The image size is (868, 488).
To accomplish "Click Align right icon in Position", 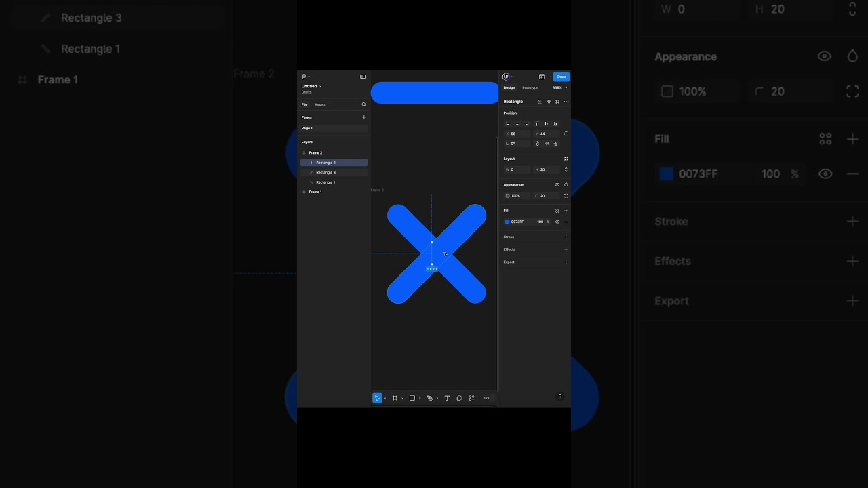I will point(526,124).
